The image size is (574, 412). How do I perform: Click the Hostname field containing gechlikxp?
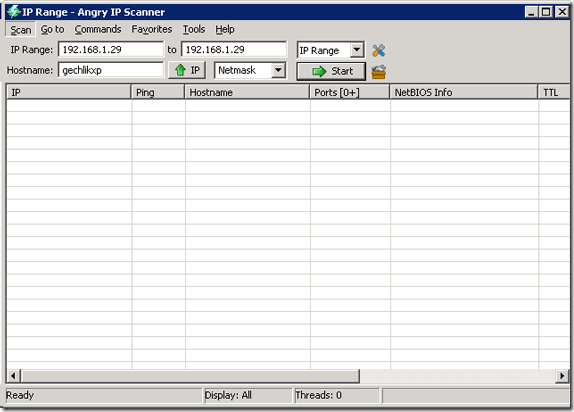[x=111, y=70]
